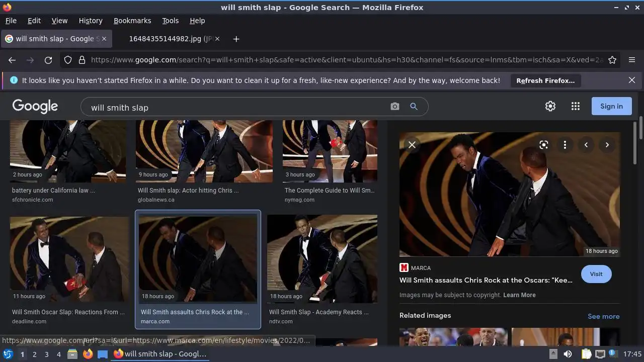Open the Tools menu
Viewport: 644px width, 362px height.
pos(170,21)
